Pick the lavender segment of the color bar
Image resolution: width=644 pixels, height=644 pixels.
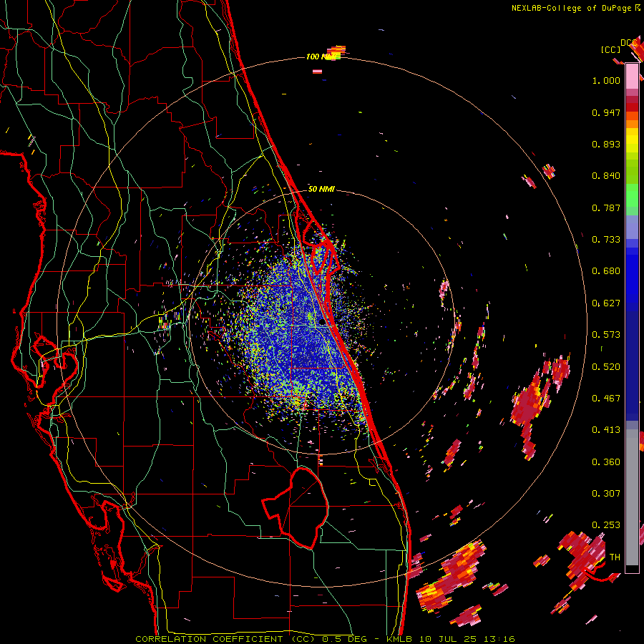click(x=632, y=227)
